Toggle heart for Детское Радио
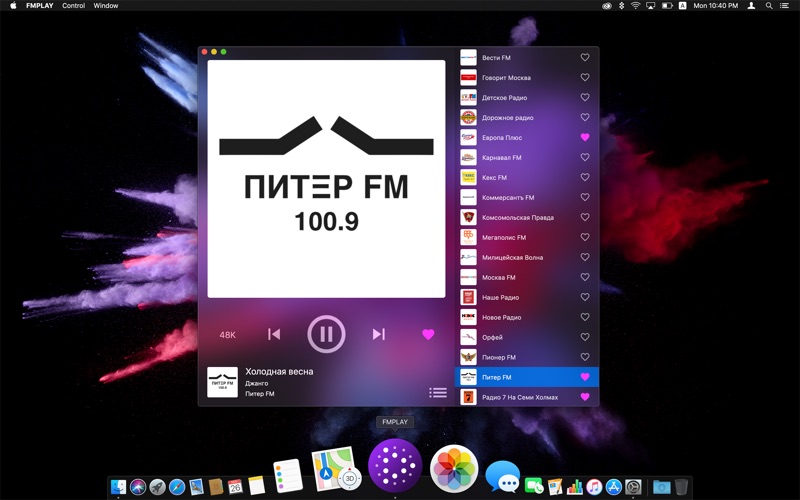Viewport: 800px width, 500px height. tap(585, 97)
